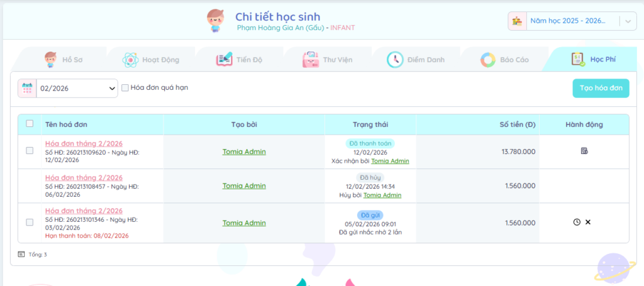This screenshot has height=286, width=644.
Task: Click the student avatar next to the page title
Action: tap(216, 21)
